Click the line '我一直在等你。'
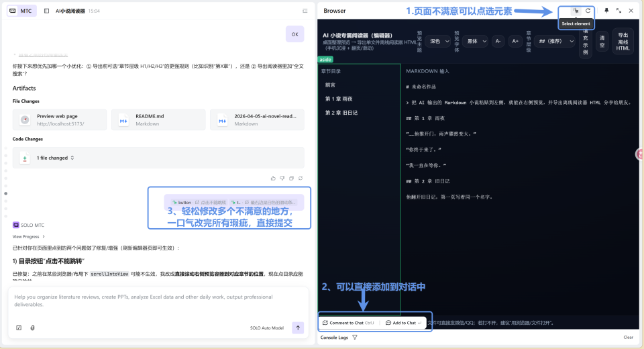The width and height of the screenshot is (644, 349). [426, 165]
